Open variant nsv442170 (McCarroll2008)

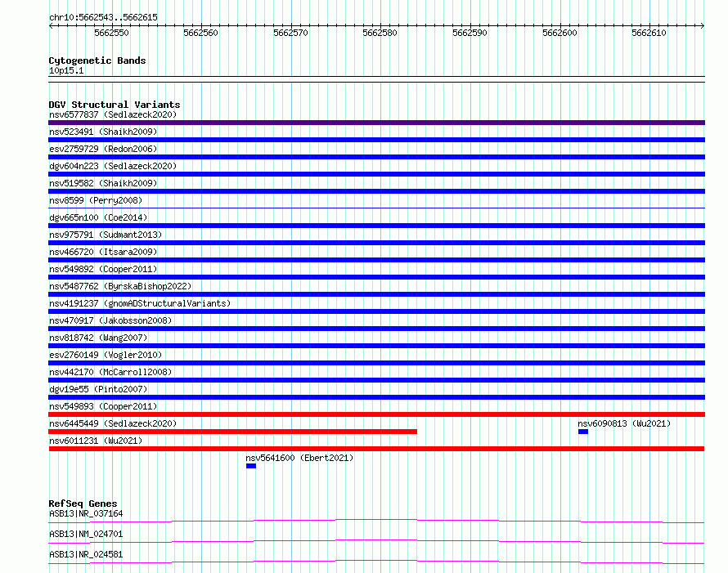click(110, 372)
